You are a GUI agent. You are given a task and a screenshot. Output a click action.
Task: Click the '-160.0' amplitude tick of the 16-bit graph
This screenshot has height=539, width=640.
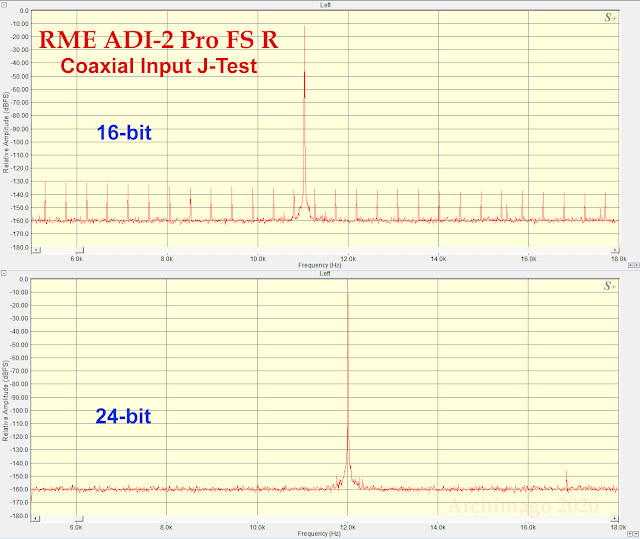[x=21, y=221]
